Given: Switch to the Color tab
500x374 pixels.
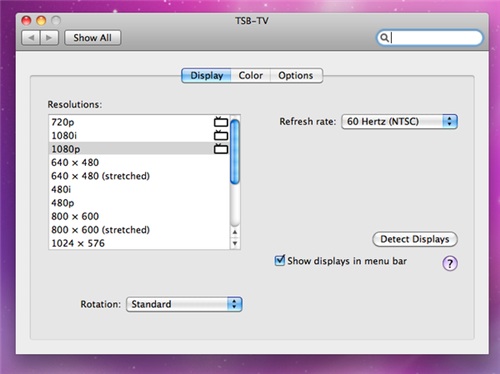Looking at the screenshot, I should (251, 76).
